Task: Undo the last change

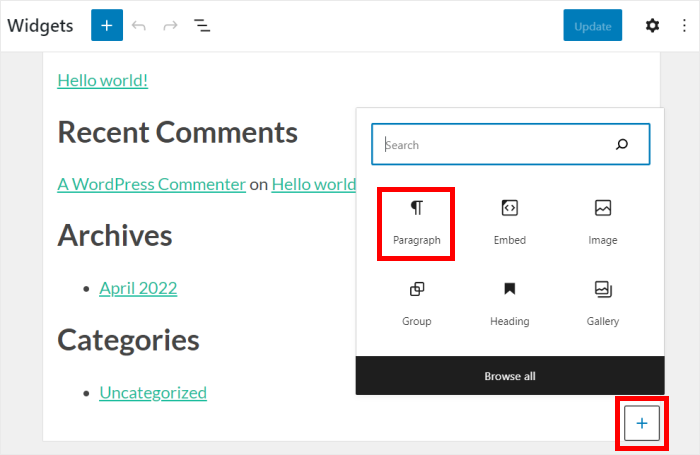Action: pos(139,26)
